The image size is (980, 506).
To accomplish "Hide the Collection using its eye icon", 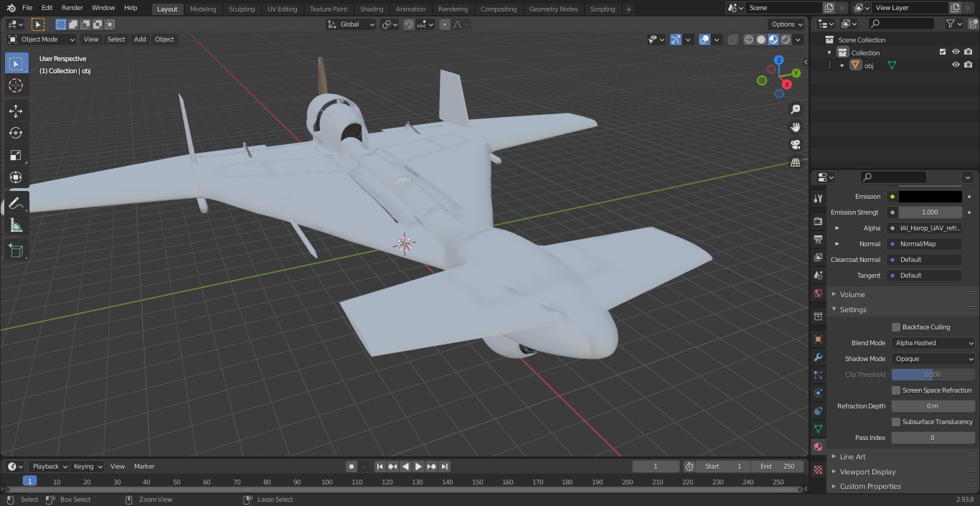I will click(956, 52).
